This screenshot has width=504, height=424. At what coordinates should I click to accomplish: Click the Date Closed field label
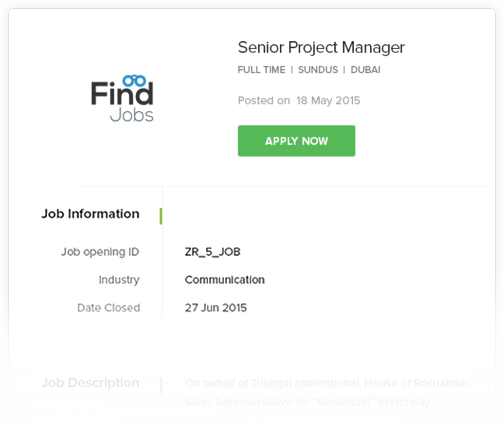point(108,308)
